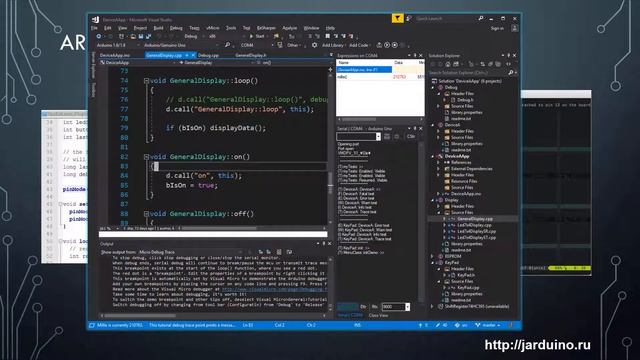
Task: Collapse the GeneralDisplay::off() code fold
Action: pos(146,214)
